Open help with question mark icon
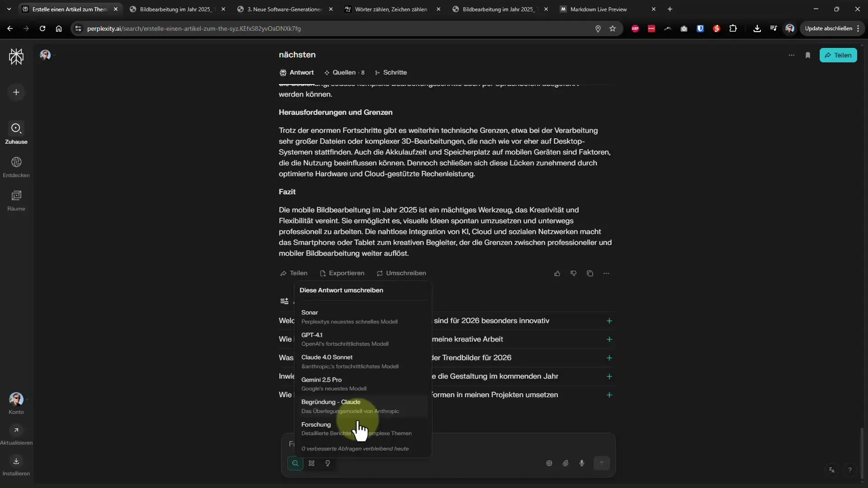 tap(850, 470)
